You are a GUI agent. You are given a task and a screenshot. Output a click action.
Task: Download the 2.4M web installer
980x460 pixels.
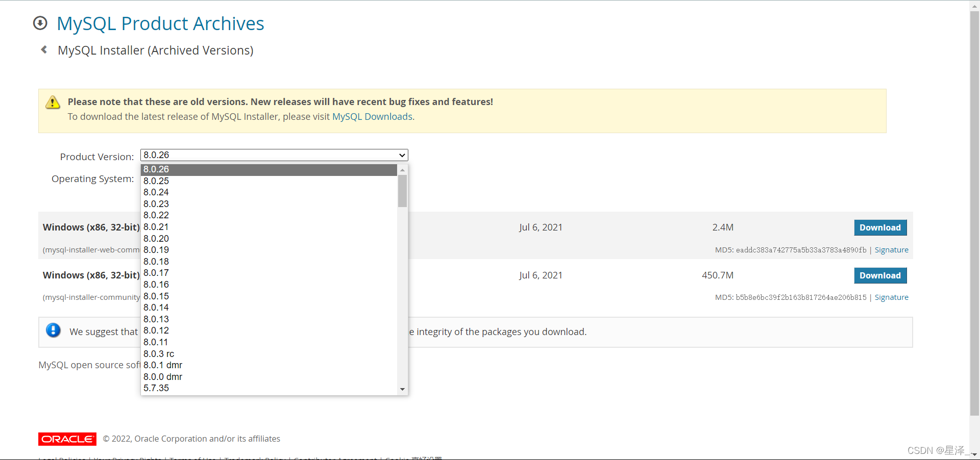(x=880, y=227)
